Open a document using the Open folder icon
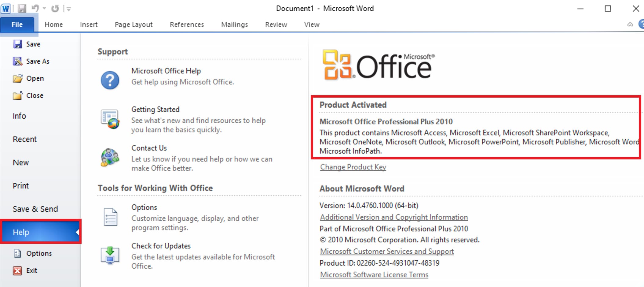The width and height of the screenshot is (644, 287). click(x=18, y=78)
